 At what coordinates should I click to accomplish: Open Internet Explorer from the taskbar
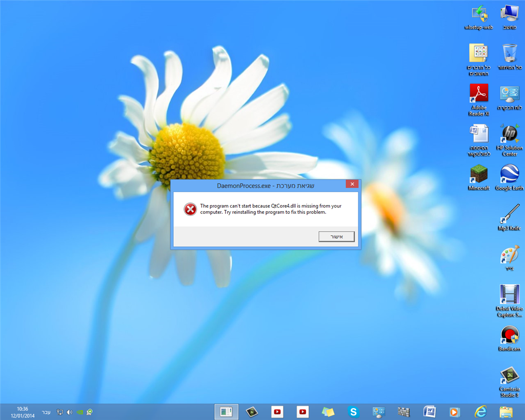pyautogui.click(x=480, y=412)
